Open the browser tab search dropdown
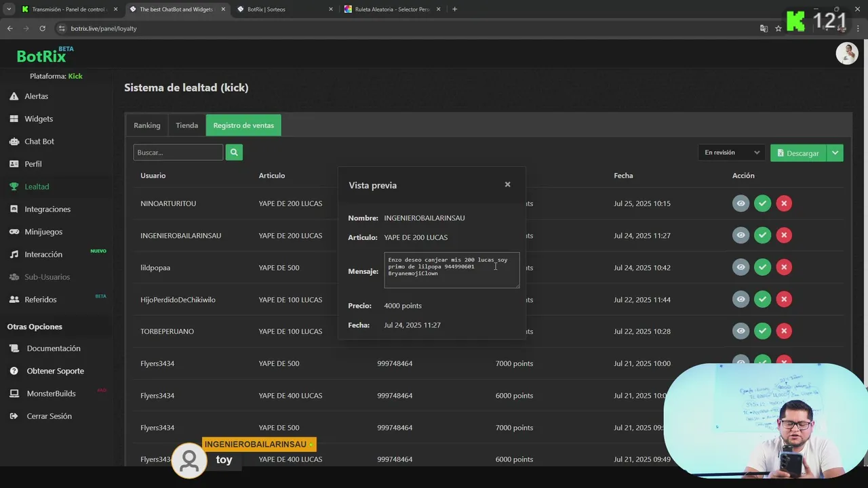The image size is (868, 488). [9, 9]
